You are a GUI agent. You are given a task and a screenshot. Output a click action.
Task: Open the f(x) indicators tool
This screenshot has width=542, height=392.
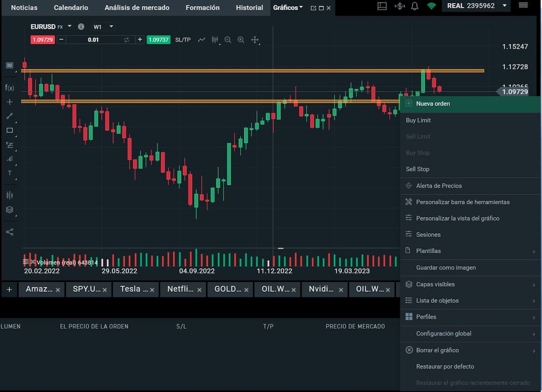9,88
